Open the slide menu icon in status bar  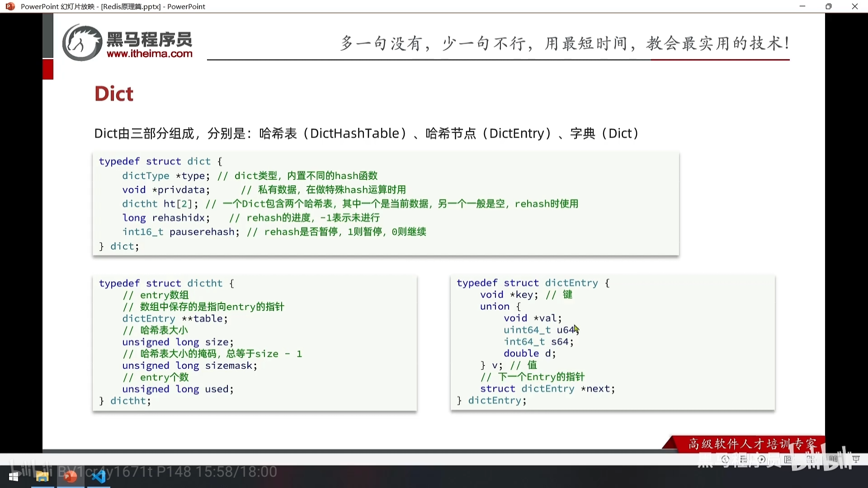[744, 460]
